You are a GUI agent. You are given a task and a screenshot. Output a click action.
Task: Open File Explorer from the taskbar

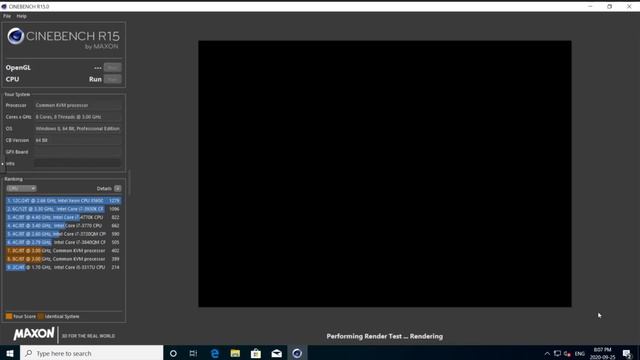[x=235, y=353]
